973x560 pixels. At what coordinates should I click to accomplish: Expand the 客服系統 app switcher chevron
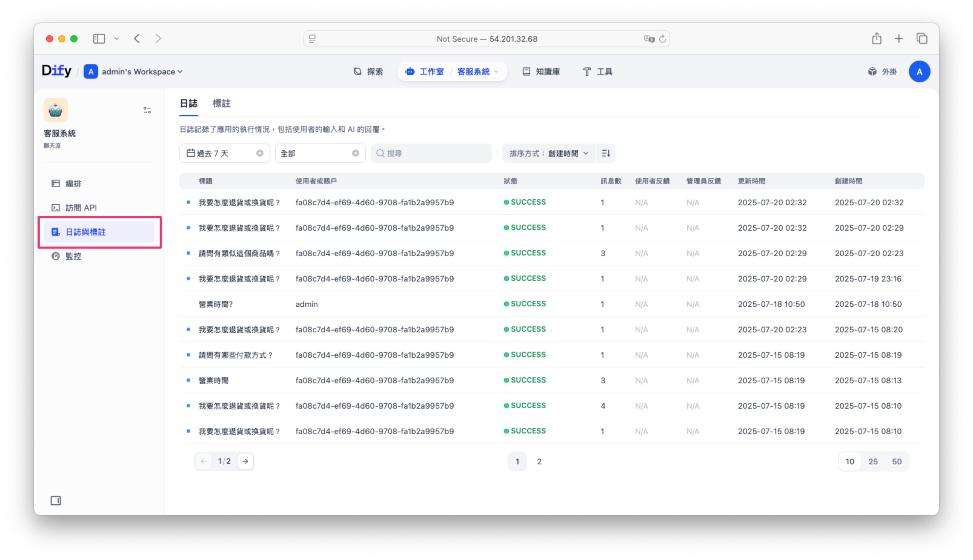[496, 71]
